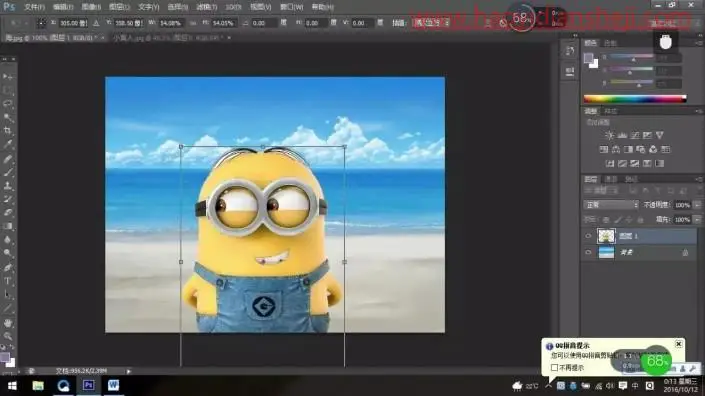
Task: Select the Dodge tool
Action: click(8, 253)
